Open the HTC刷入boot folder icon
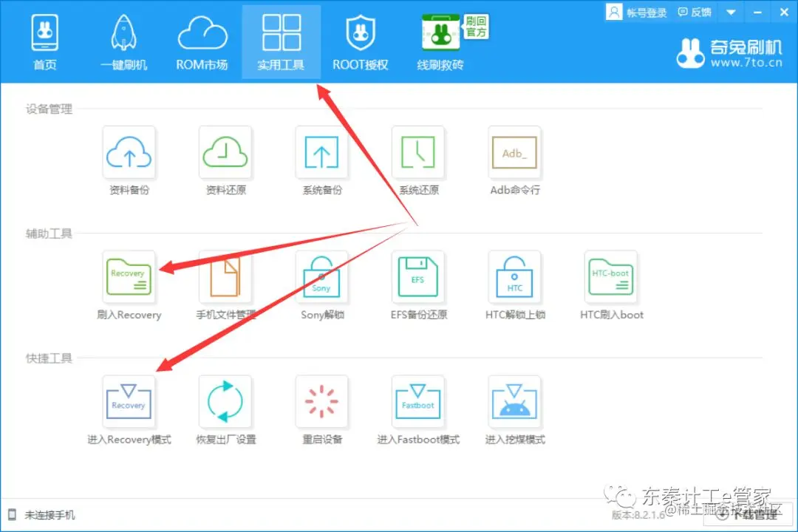 [611, 276]
